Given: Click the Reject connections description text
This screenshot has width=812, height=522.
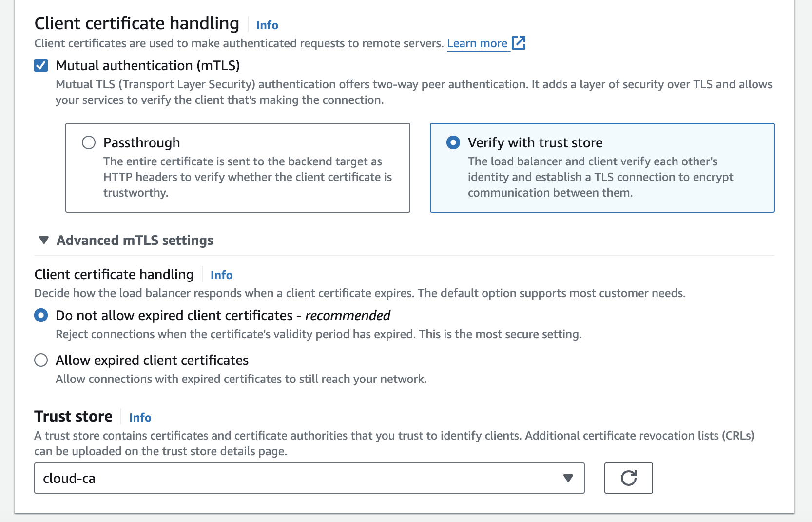Looking at the screenshot, I should (319, 334).
